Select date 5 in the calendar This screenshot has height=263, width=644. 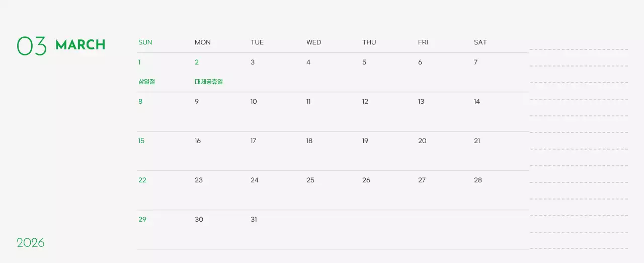click(364, 62)
